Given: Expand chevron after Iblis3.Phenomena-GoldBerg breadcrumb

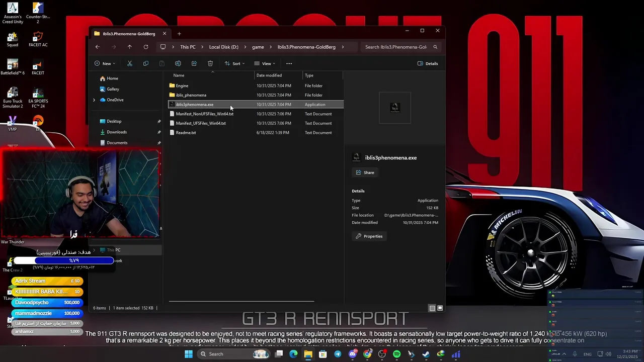Looking at the screenshot, I should pos(343,47).
